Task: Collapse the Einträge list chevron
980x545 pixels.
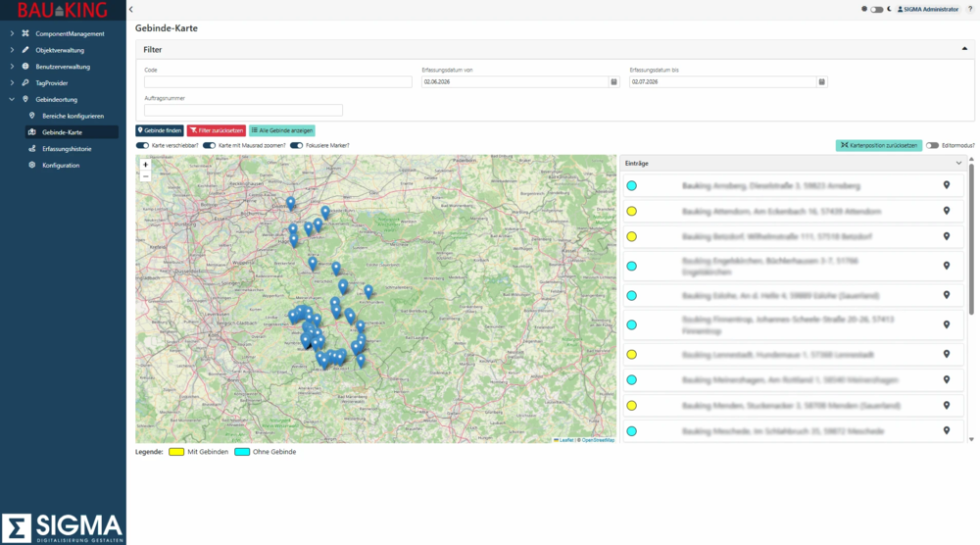Action: click(958, 163)
